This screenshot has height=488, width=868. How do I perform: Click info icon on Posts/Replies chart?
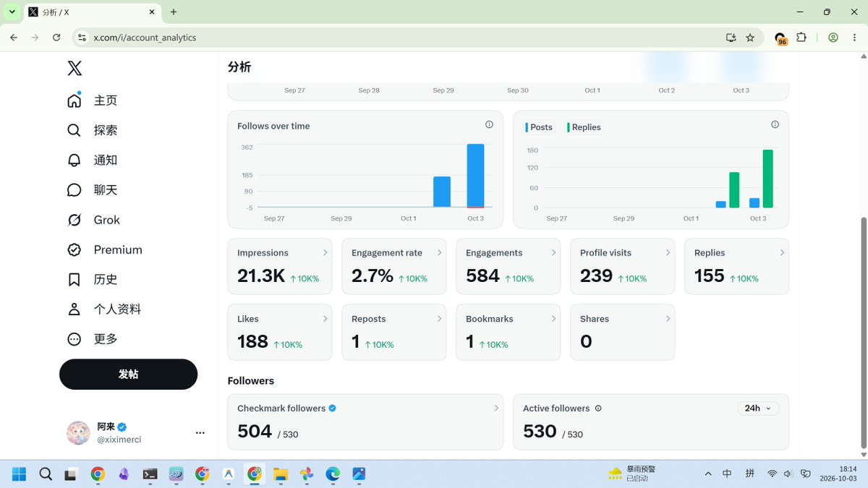point(775,124)
